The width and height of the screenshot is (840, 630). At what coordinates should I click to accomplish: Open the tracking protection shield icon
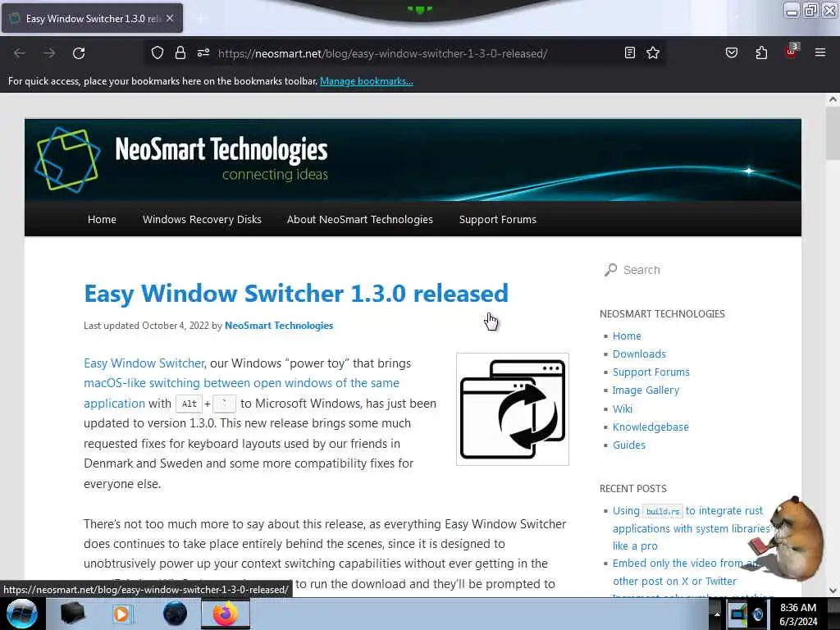157,53
